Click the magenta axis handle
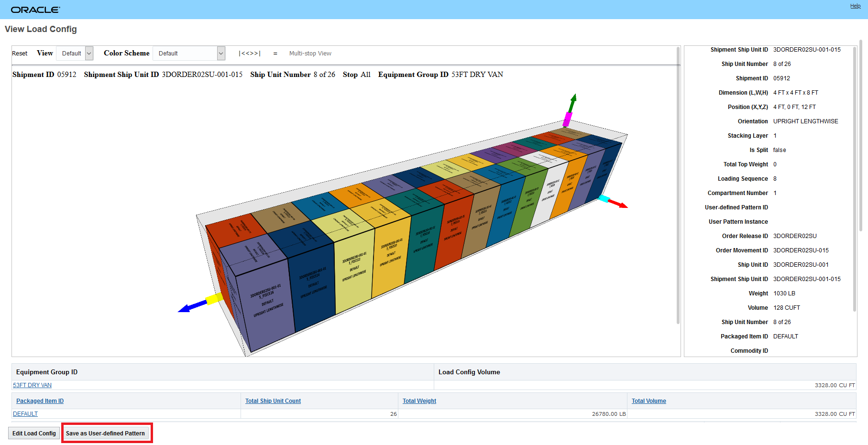 click(x=568, y=119)
